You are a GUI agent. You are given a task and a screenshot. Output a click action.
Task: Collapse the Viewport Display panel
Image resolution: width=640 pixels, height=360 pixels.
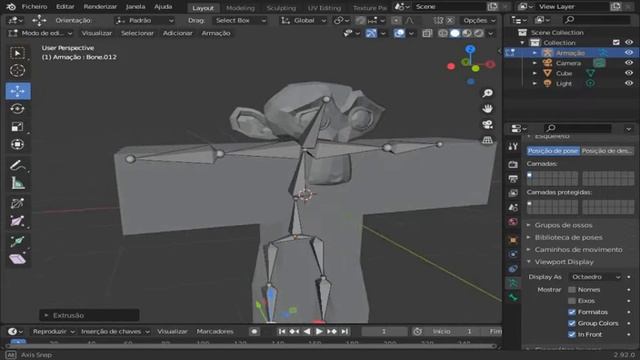click(564, 262)
